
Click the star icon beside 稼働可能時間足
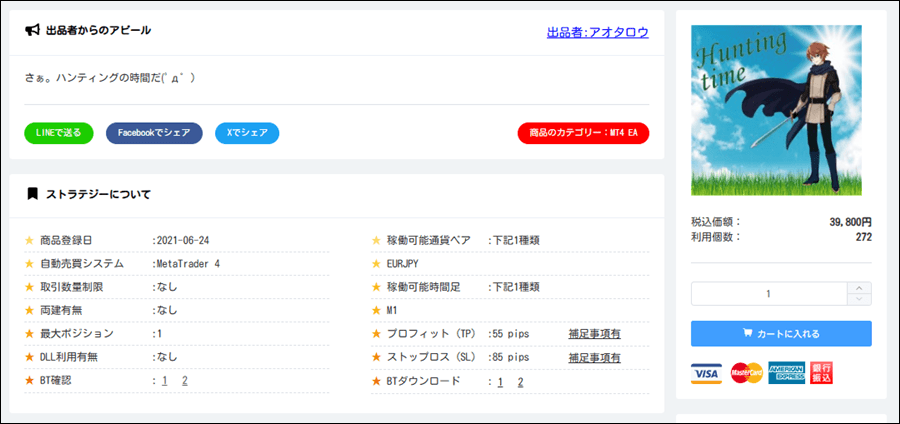point(377,287)
